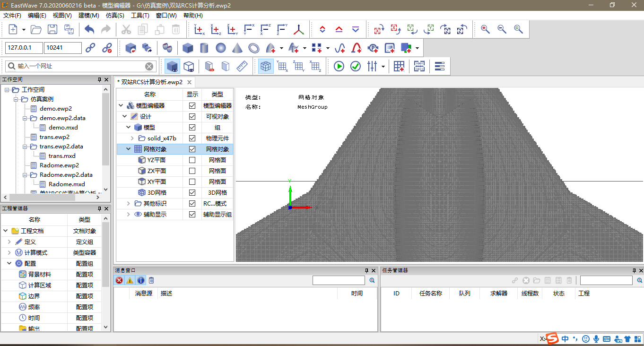
Task: Uncheck display of 3D网格
Action: [192, 192]
